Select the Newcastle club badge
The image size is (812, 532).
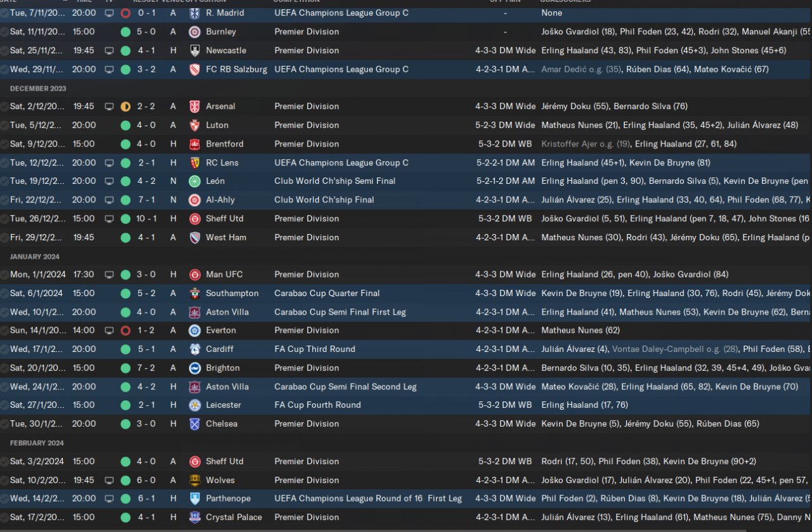click(x=195, y=51)
